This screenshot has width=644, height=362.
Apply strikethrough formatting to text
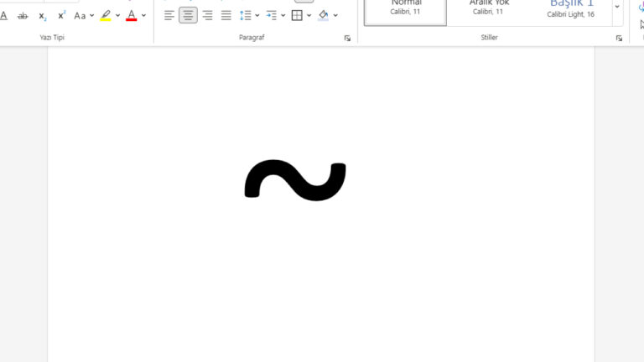[23, 15]
